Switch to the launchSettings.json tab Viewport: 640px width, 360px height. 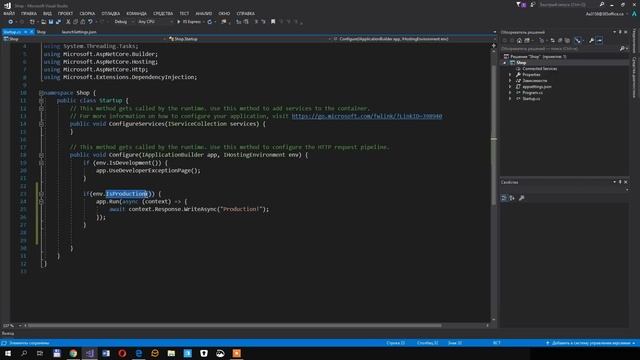79,32
